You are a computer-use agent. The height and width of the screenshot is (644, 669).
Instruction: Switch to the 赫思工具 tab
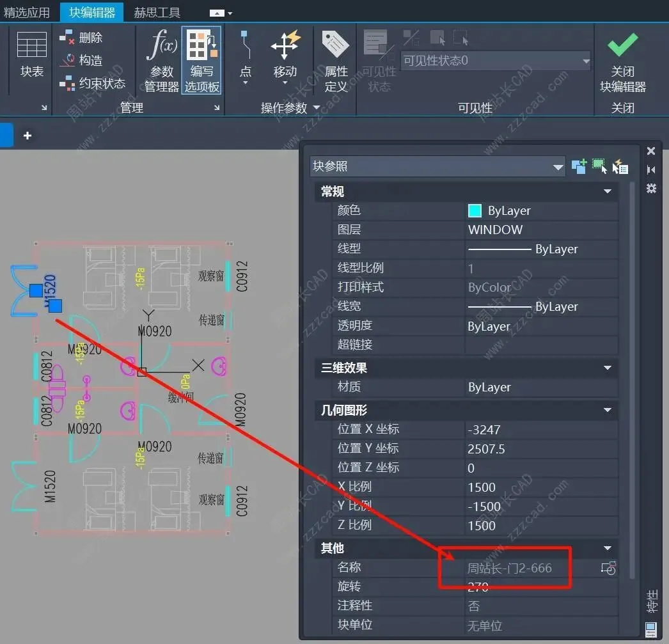coord(157,12)
